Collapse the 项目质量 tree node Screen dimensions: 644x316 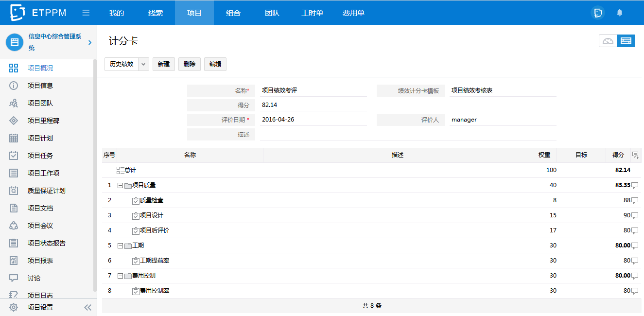(120, 185)
